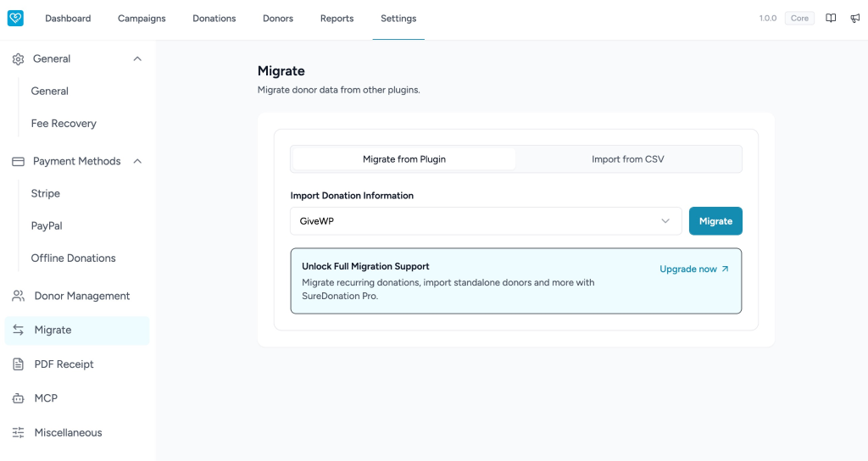Open the Campaigns tab
Screen dimensions: 868x461
point(142,19)
